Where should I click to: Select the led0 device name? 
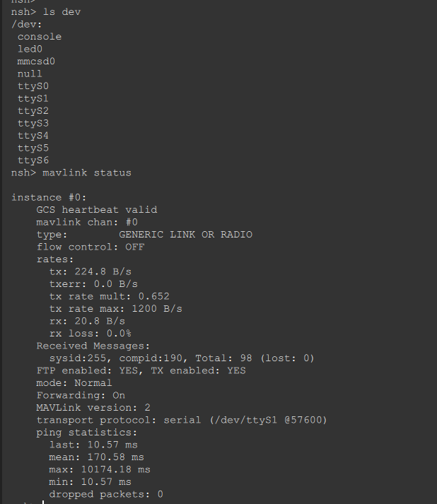pos(30,49)
